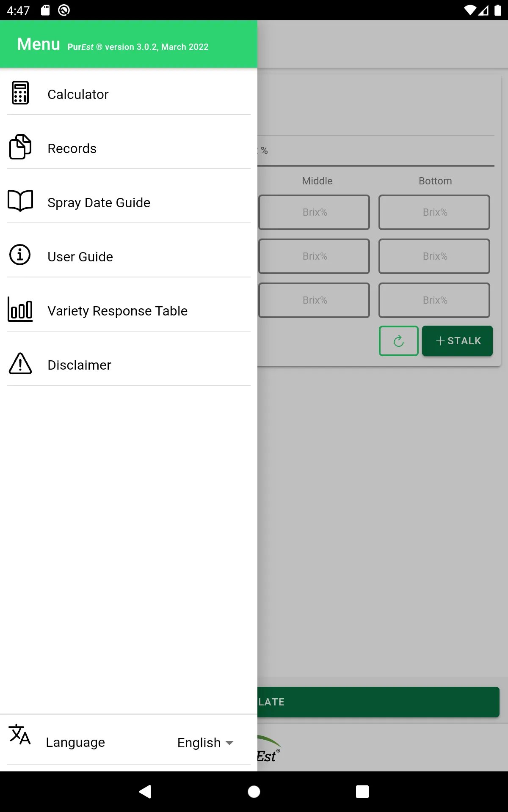
Task: Click the Records documents icon
Action: [20, 147]
